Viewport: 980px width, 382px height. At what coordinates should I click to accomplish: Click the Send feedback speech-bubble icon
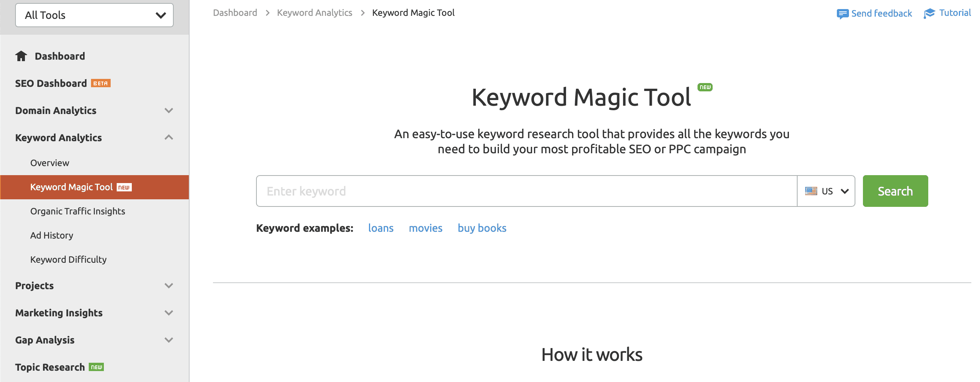click(843, 13)
